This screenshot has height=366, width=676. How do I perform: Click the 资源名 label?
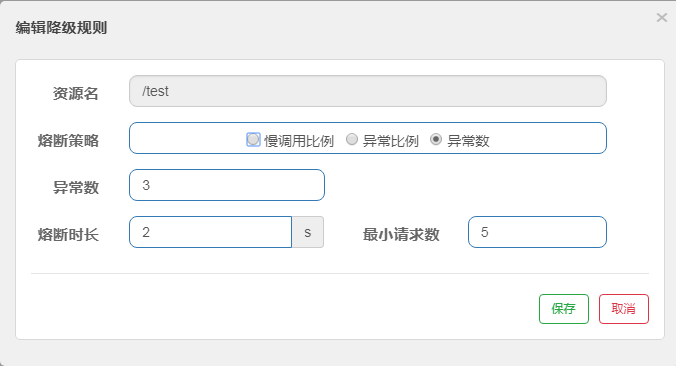point(76,94)
